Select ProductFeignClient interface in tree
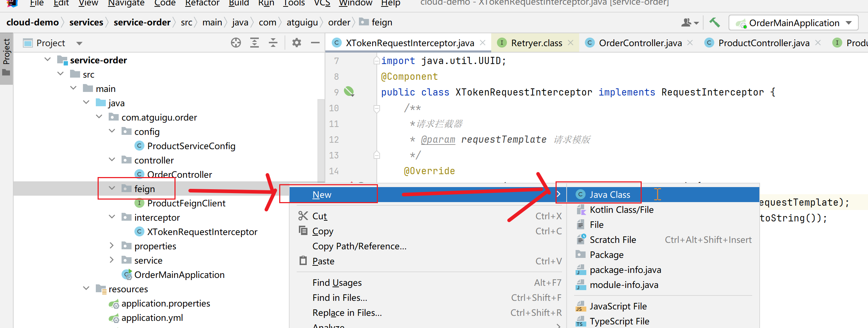The image size is (868, 328). coord(180,203)
